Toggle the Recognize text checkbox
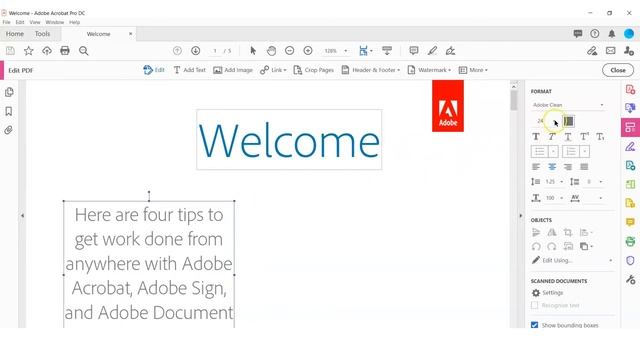 pos(534,305)
